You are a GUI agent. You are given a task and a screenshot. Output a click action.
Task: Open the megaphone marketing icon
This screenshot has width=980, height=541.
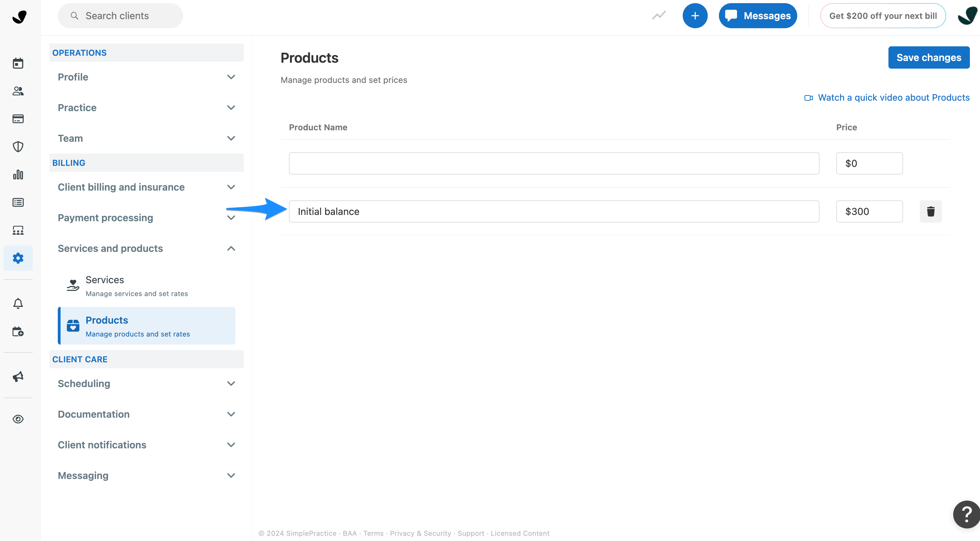[18, 377]
